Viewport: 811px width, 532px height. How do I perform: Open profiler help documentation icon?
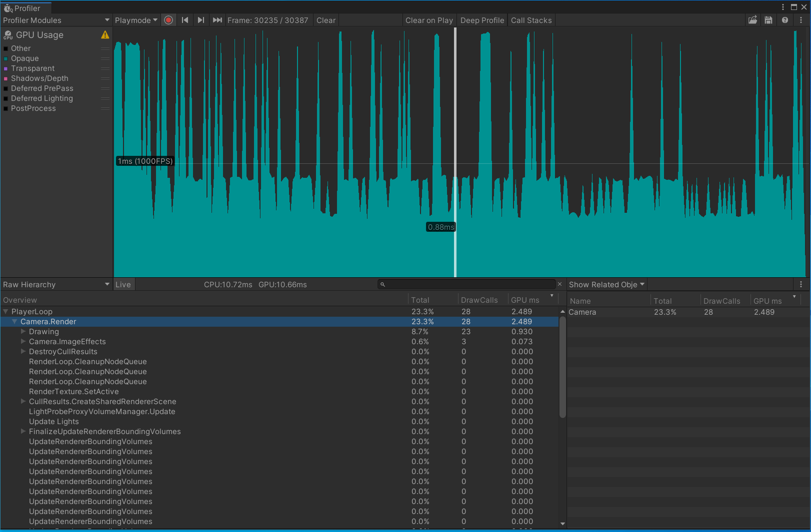coord(785,20)
